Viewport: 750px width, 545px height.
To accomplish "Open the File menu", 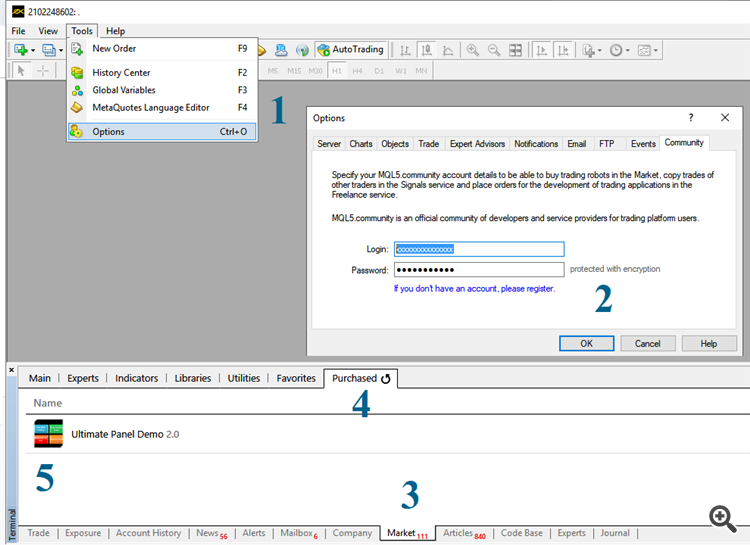I will pos(18,31).
